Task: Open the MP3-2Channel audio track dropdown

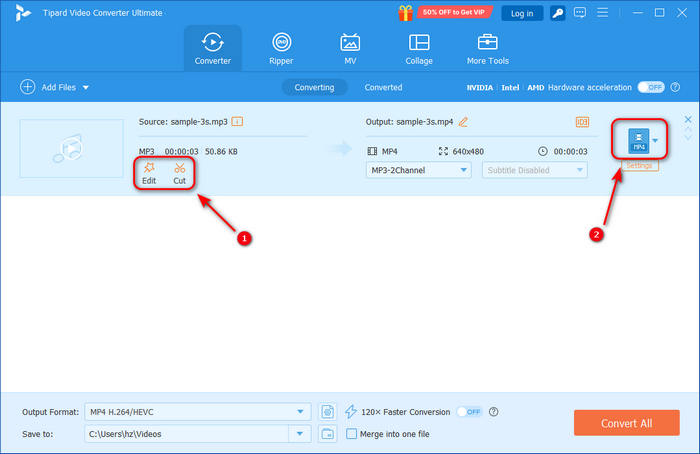Action: coord(418,170)
